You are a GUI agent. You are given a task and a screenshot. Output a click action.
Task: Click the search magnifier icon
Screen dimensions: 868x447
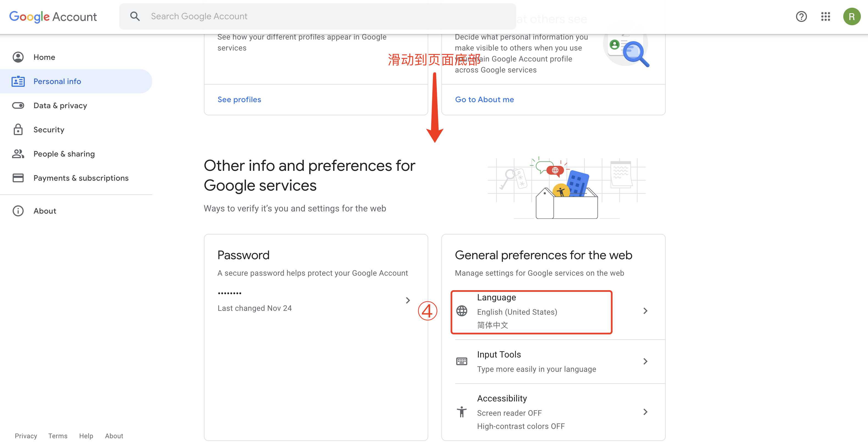click(x=135, y=16)
